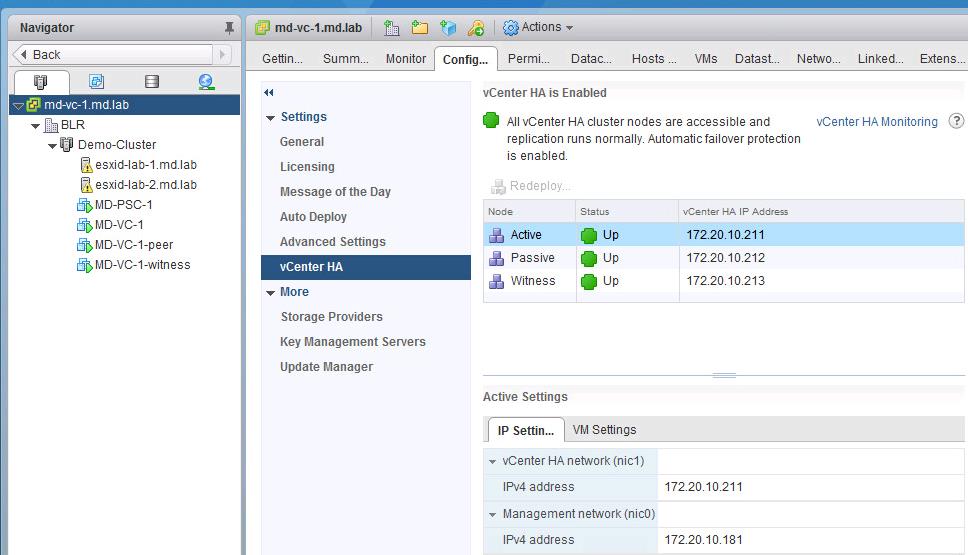Open Key Management Servers
Image resolution: width=968 pixels, height=555 pixels.
point(353,341)
